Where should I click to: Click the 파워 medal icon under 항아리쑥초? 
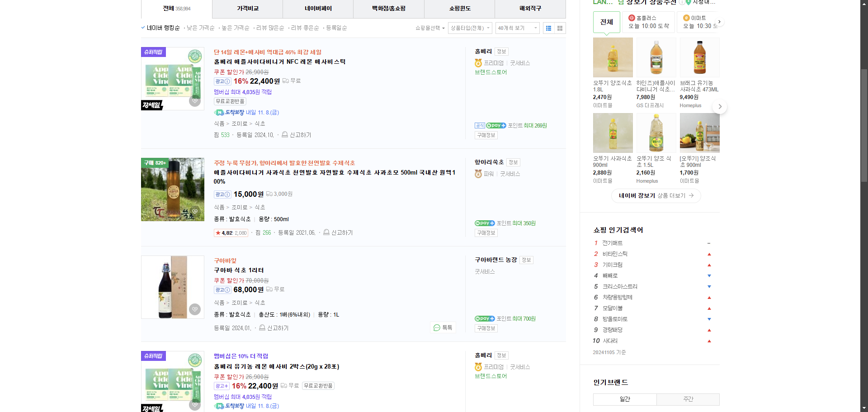pos(478,174)
